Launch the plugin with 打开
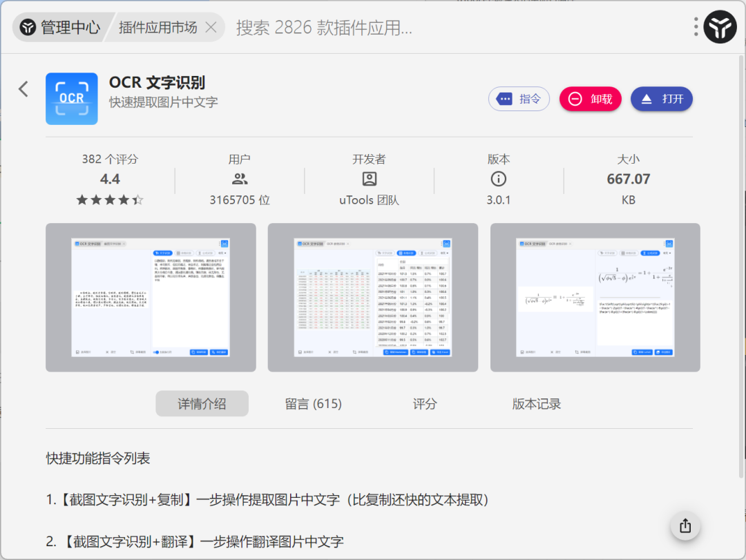The height and width of the screenshot is (560, 746). 661,99
